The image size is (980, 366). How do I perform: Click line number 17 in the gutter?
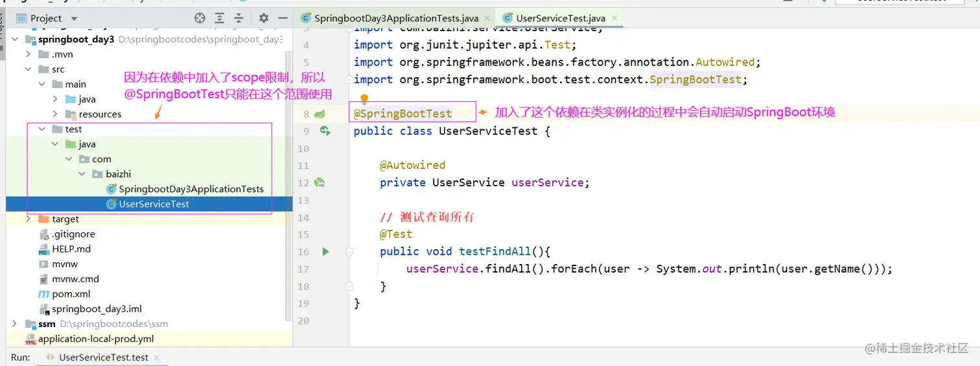pyautogui.click(x=303, y=269)
